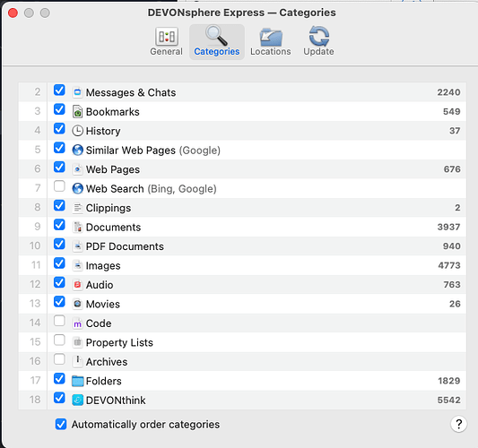The height and width of the screenshot is (448, 478).
Task: Open the General preferences pane
Action: tap(167, 42)
